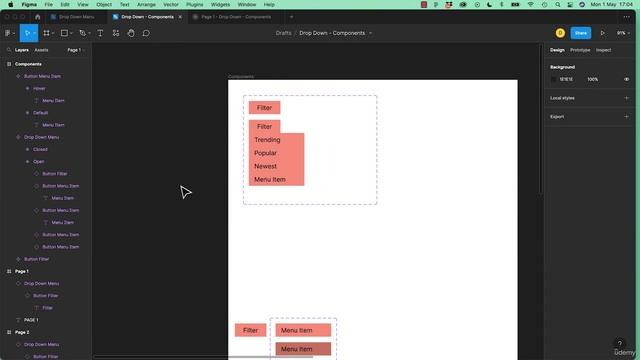Open the Plugins menu
The width and height of the screenshot is (640, 360).
(194, 4)
